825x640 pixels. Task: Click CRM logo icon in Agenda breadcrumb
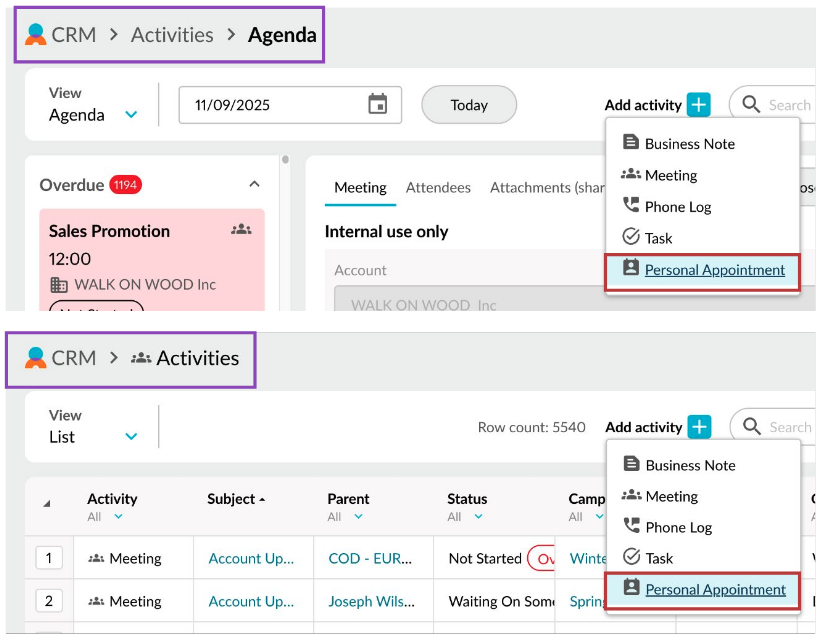point(36,35)
